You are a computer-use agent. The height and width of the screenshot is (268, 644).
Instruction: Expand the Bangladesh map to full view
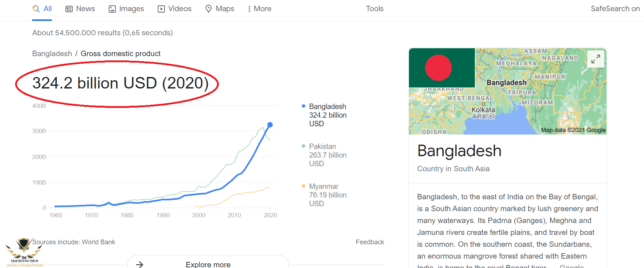[x=596, y=59]
